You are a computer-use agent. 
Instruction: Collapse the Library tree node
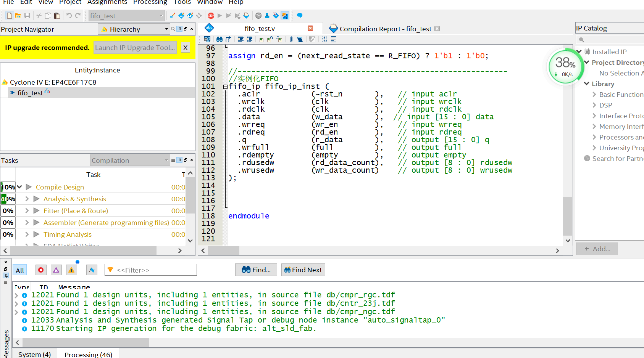point(587,84)
